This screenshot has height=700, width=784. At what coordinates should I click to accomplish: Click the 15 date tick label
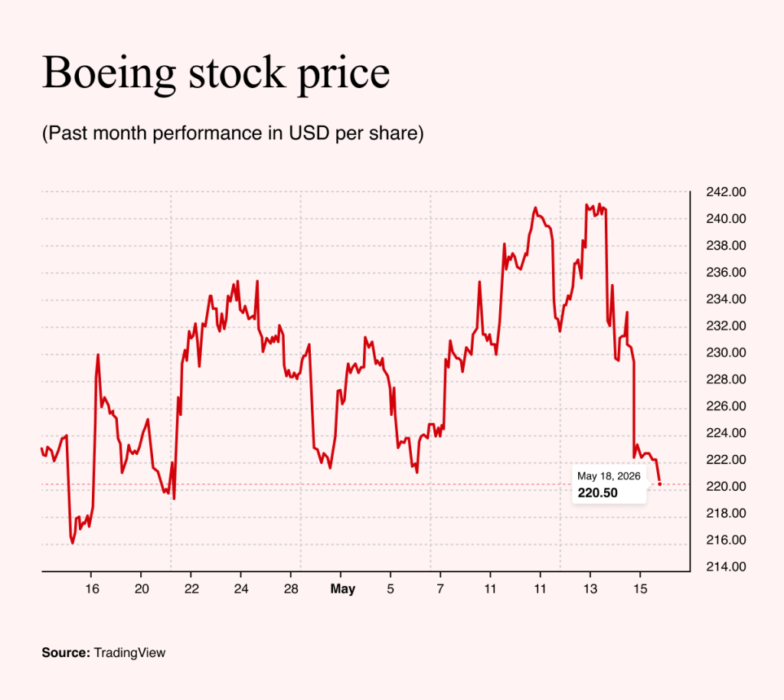coord(640,589)
